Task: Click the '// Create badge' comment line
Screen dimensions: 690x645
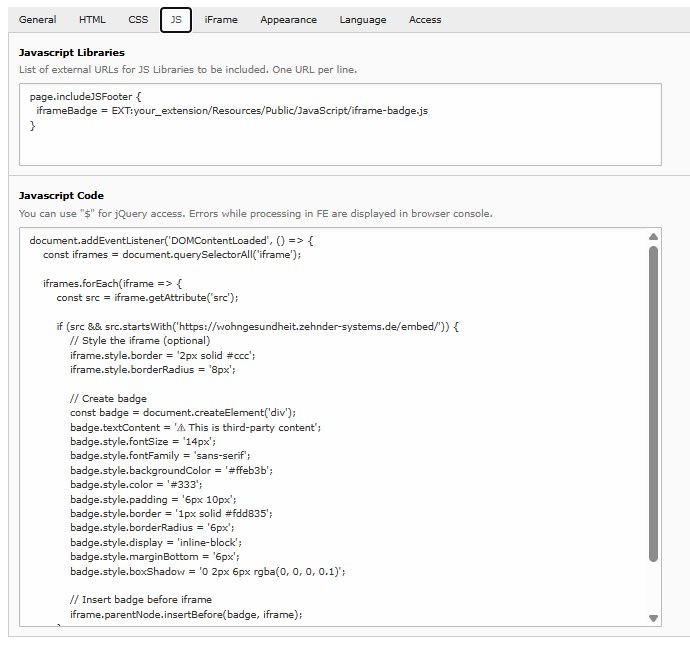Action: pos(108,398)
